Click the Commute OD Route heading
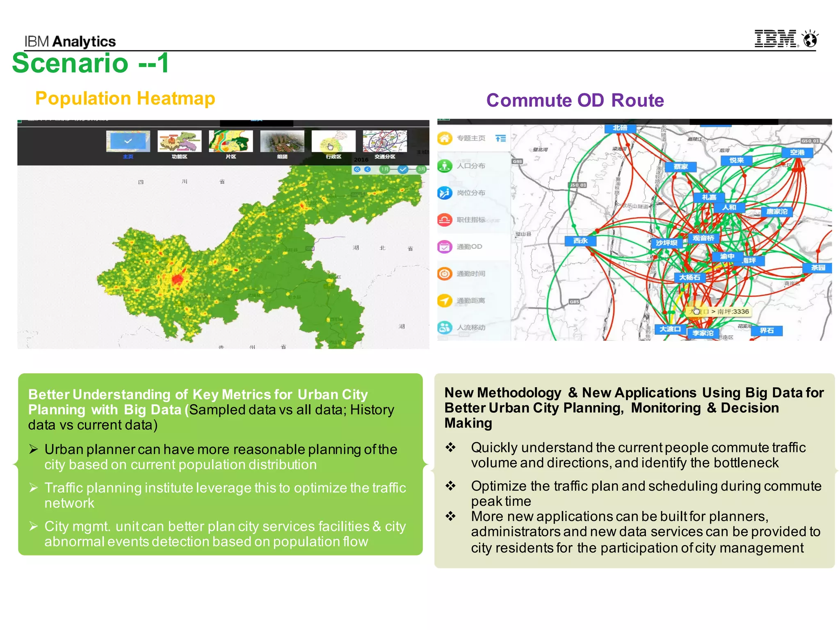 [x=575, y=100]
